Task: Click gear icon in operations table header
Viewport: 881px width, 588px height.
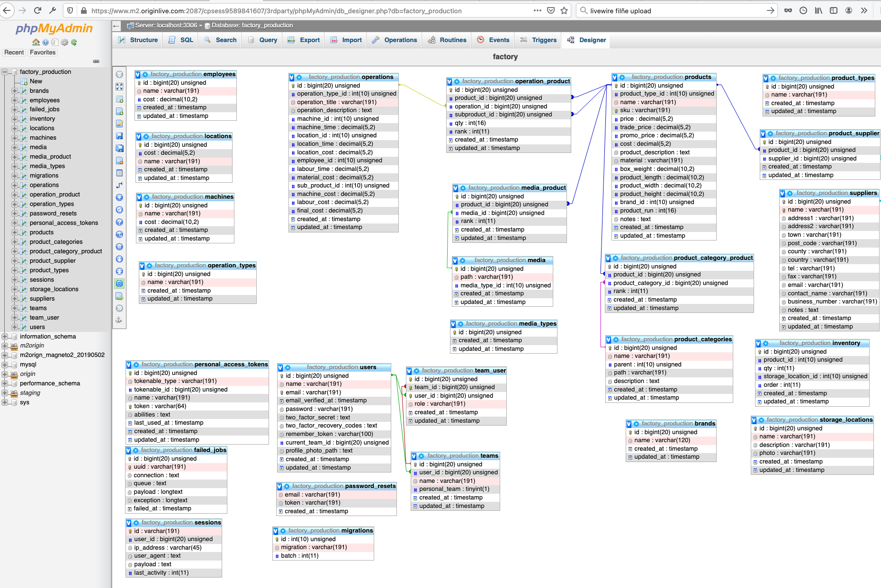Action: coord(299,77)
